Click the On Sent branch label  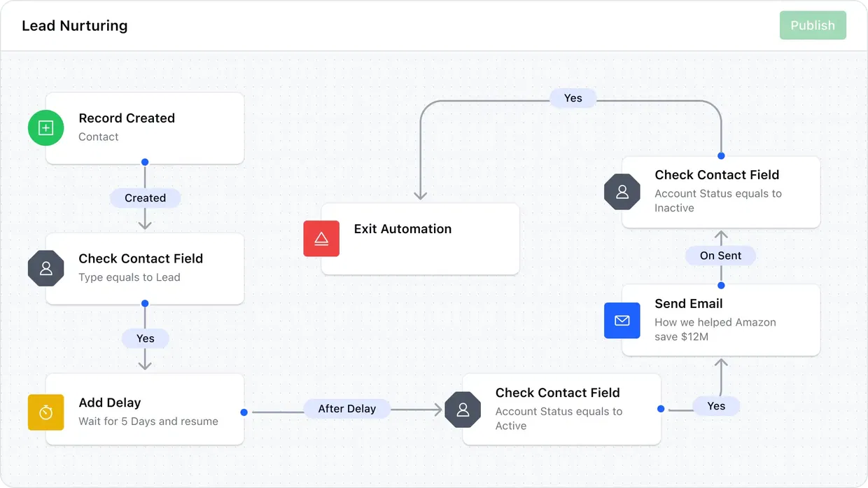click(720, 256)
